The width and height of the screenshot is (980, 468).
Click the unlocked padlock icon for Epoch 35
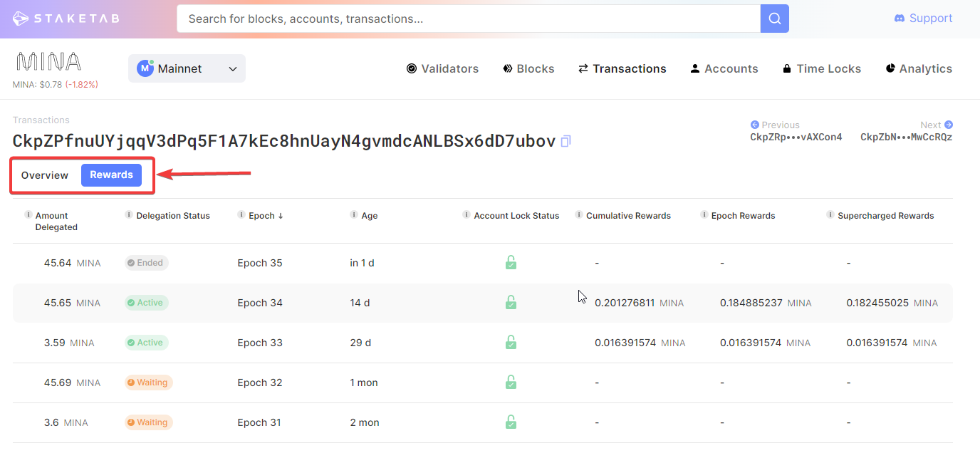(x=511, y=263)
